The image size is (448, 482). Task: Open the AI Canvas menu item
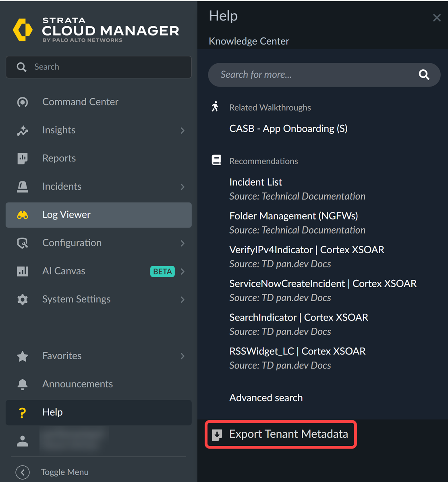point(64,271)
